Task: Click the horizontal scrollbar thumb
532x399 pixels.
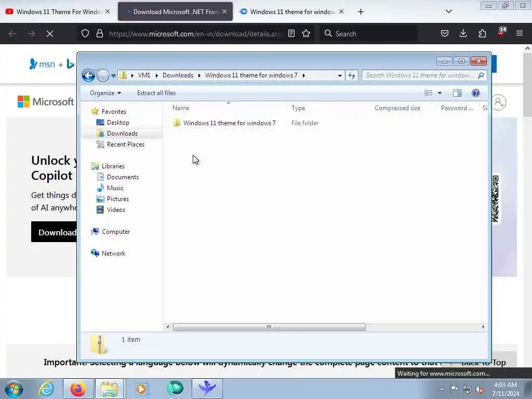Action: tap(269, 327)
